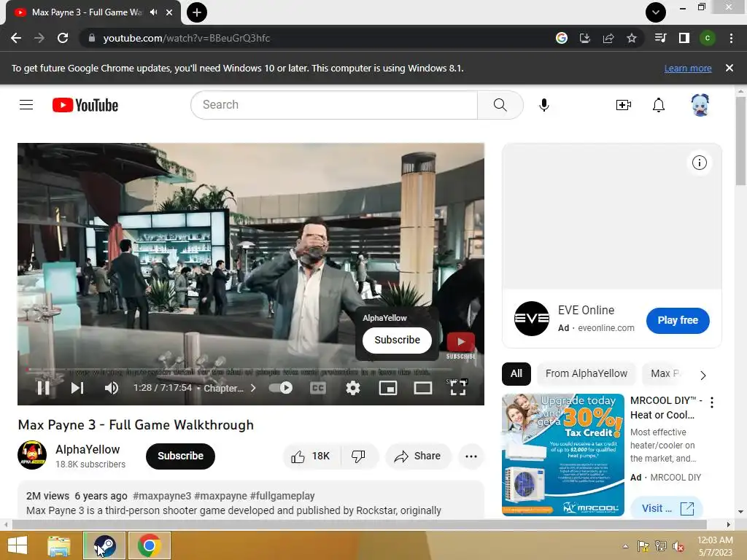Viewport: 747px width, 560px height.
Task: Open the Chrome three-dot menu
Action: click(x=731, y=38)
